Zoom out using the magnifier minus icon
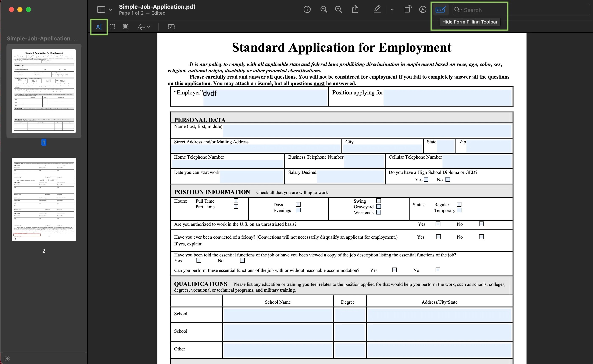The width and height of the screenshot is (593, 364). click(324, 10)
